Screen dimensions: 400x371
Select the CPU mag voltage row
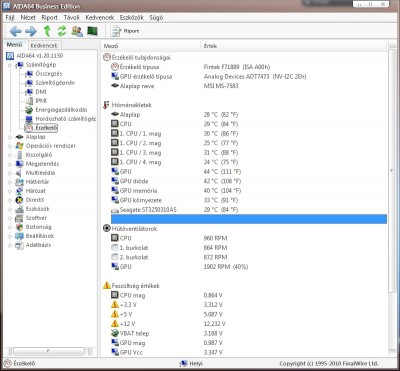coord(249,295)
